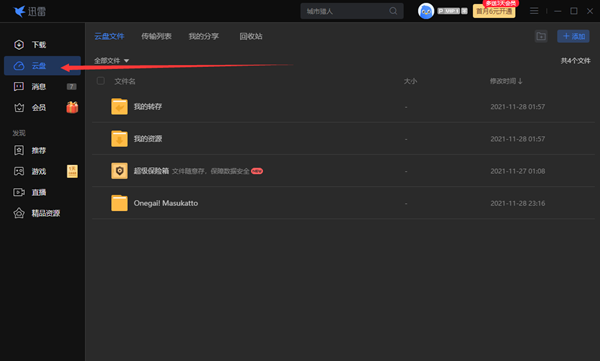Click the 2021-11-27 01:08 date cell
The width and height of the screenshot is (600, 361).
tap(517, 171)
